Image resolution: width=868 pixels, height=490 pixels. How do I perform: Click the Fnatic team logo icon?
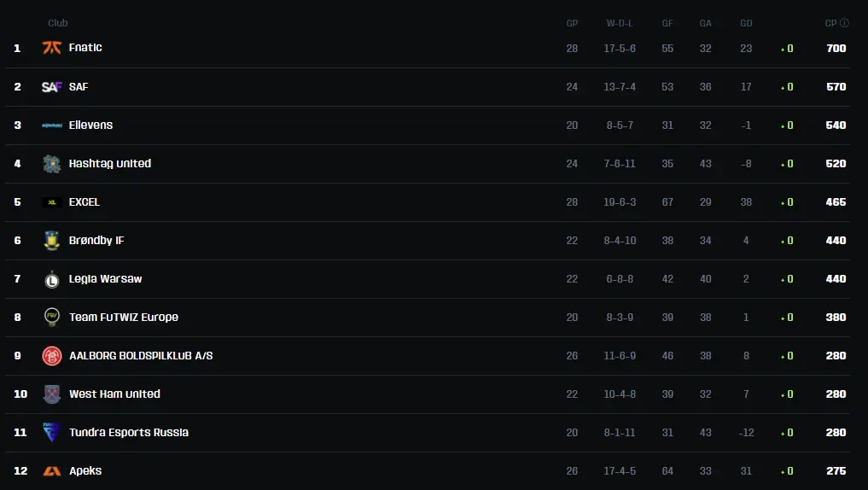click(52, 48)
